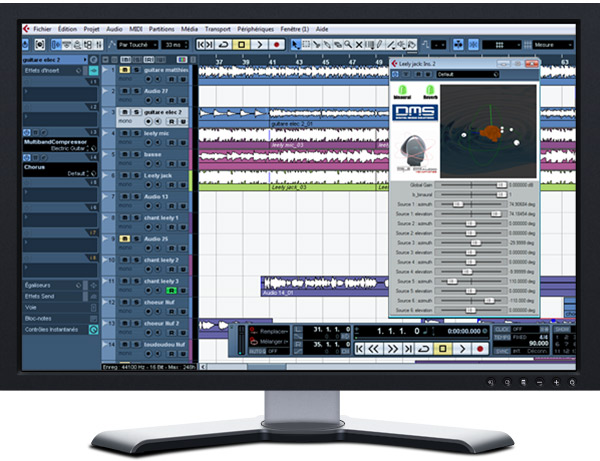Click the Source 1 azimuth slider handle

pyautogui.click(x=458, y=204)
